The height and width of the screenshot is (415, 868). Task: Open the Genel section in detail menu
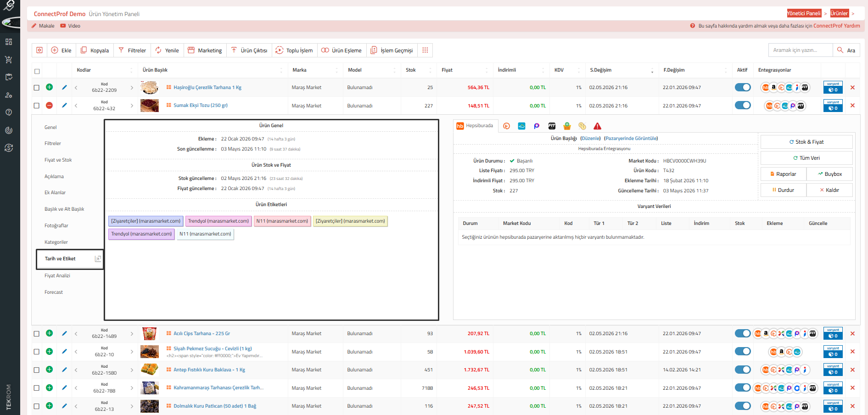[x=50, y=128]
